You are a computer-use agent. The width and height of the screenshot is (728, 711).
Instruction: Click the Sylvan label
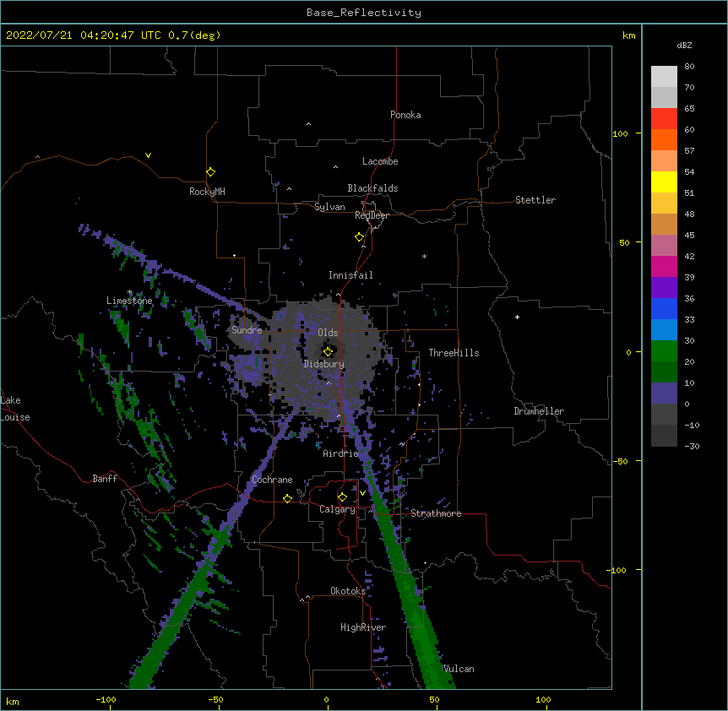329,207
